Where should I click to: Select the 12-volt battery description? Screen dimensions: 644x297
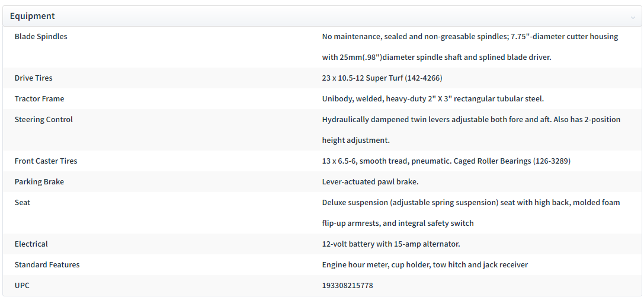[x=392, y=244]
